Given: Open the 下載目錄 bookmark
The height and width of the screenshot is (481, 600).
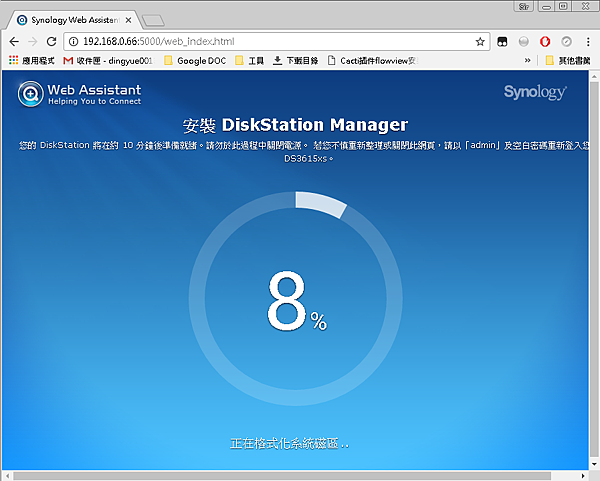Looking at the screenshot, I should pos(295,60).
